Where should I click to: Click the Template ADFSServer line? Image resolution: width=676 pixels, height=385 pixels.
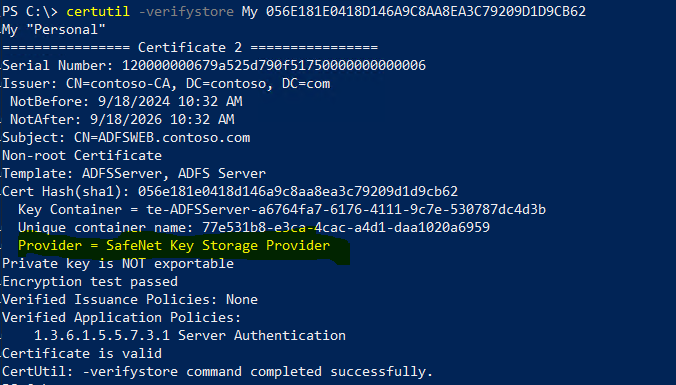(134, 173)
